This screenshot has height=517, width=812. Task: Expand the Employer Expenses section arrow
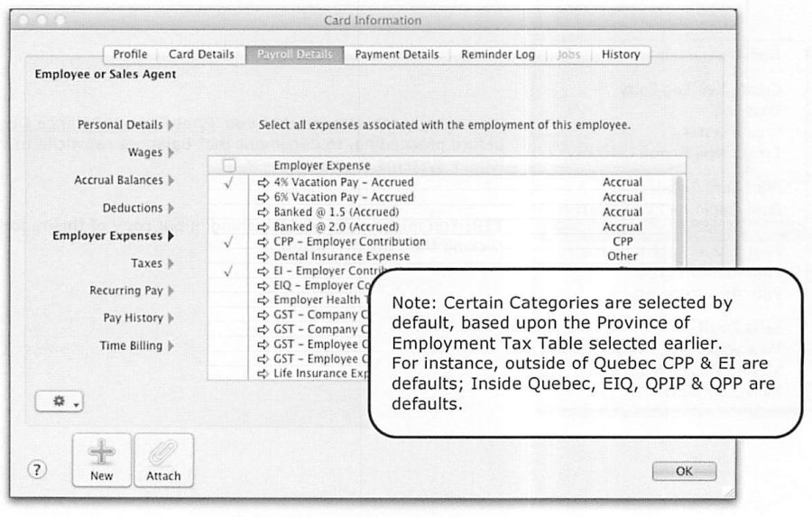[x=171, y=236]
